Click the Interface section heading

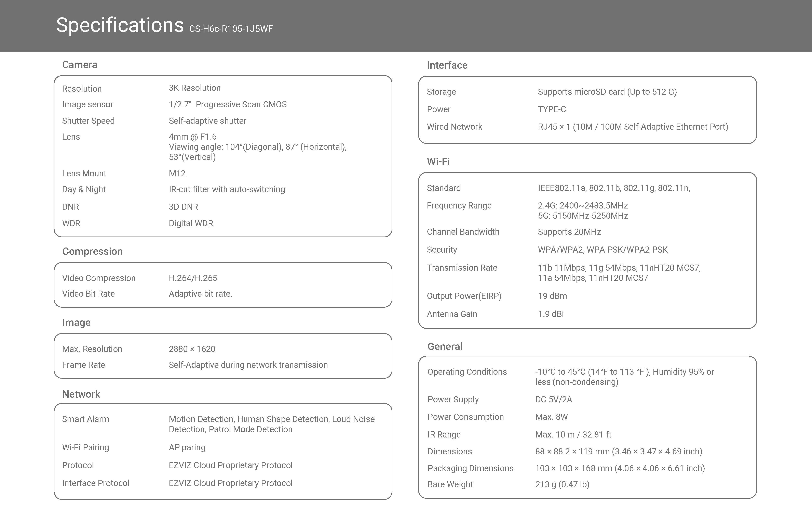pyautogui.click(x=447, y=65)
